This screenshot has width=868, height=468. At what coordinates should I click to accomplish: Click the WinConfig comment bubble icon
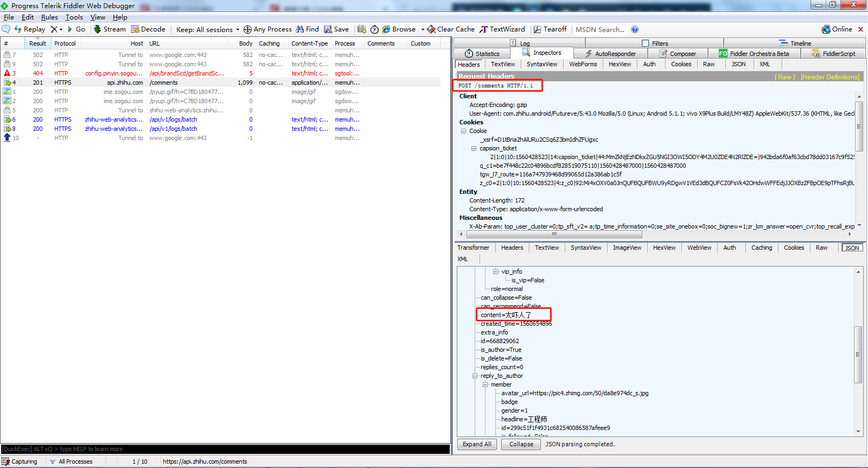coord(6,29)
